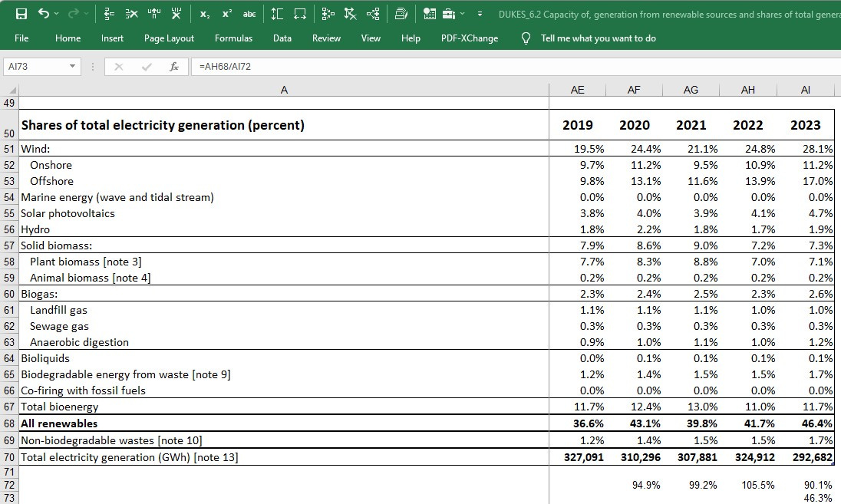Click the Tell me lightbulb icon

point(526,38)
